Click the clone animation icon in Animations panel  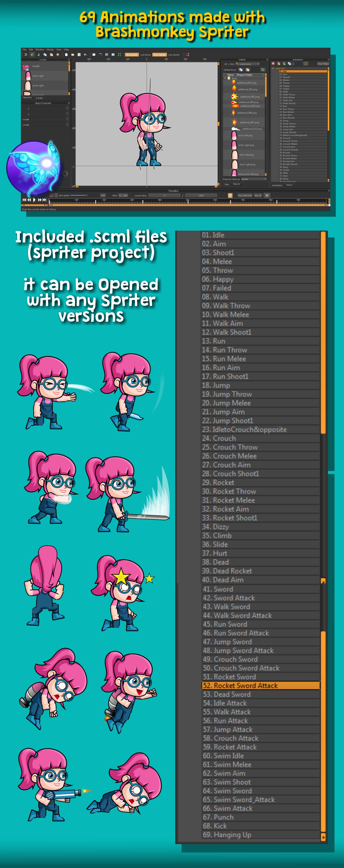290,64
